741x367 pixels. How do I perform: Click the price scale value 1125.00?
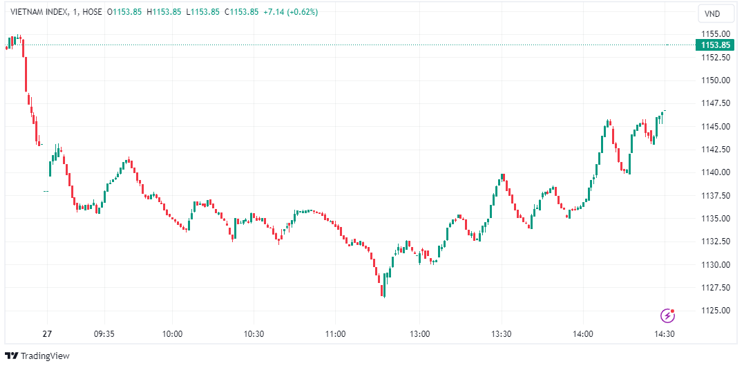[x=717, y=310]
